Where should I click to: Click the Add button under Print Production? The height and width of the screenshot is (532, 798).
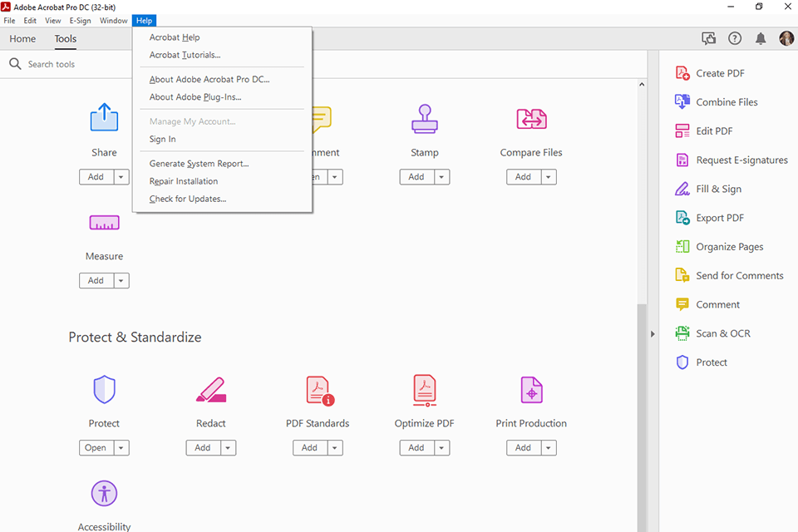524,447
